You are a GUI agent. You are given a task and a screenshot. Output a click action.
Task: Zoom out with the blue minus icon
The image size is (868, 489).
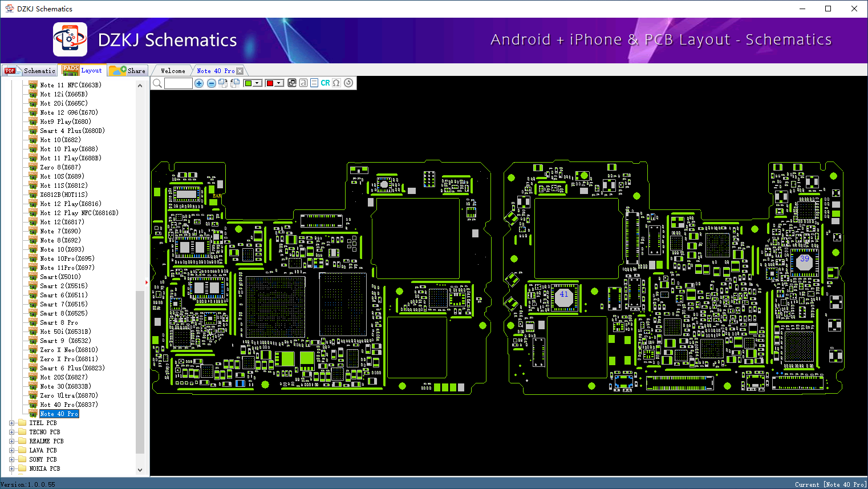click(212, 83)
